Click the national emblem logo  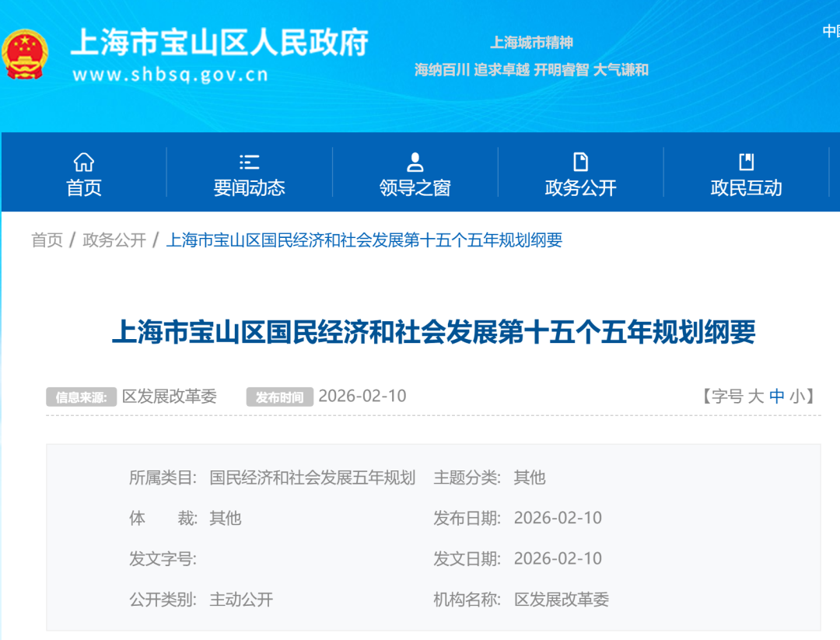[25, 54]
